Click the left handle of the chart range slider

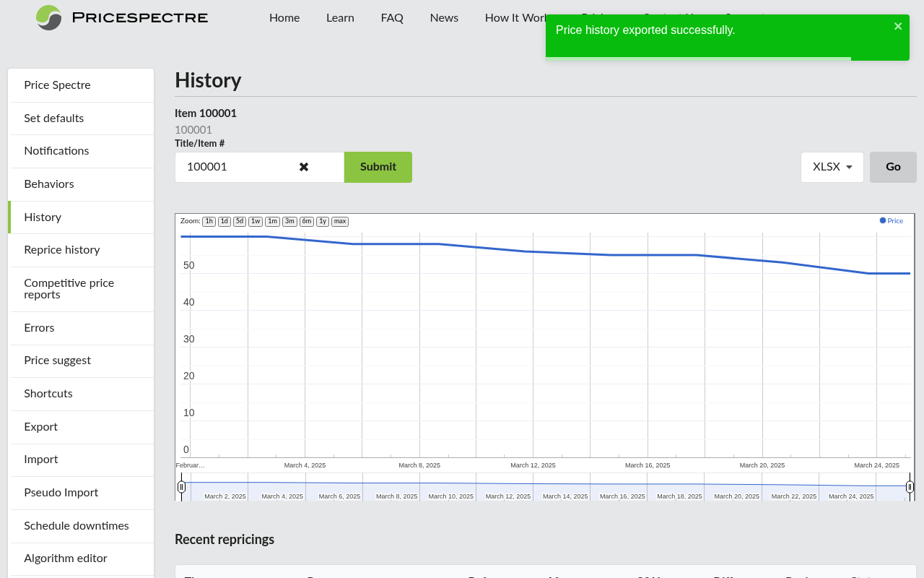[x=182, y=486]
